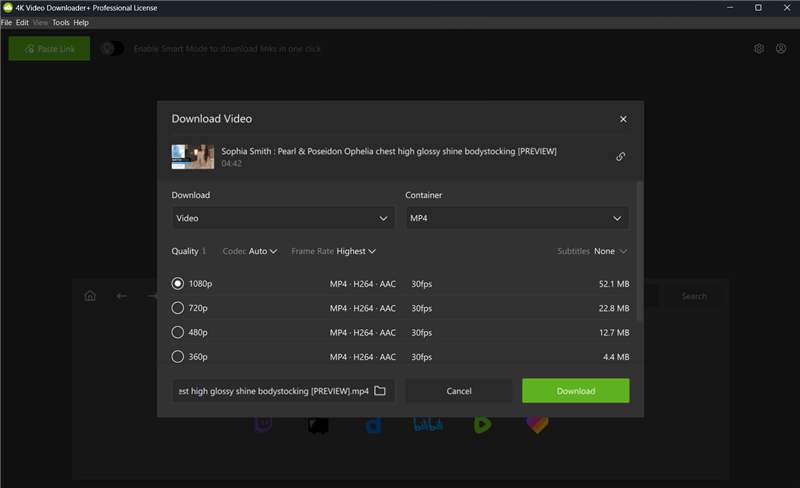Click the Download Video dialog heading
800x488 pixels.
(x=212, y=118)
